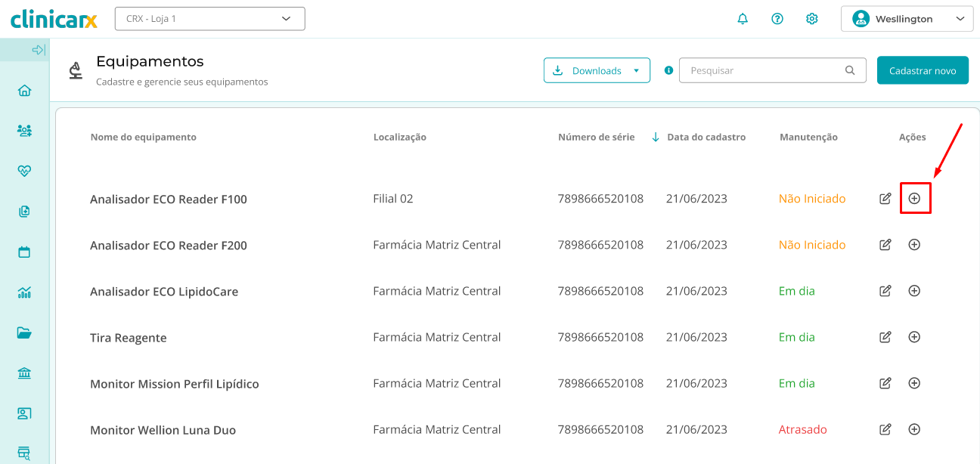Click the heart health icon in sidebar

click(x=24, y=171)
